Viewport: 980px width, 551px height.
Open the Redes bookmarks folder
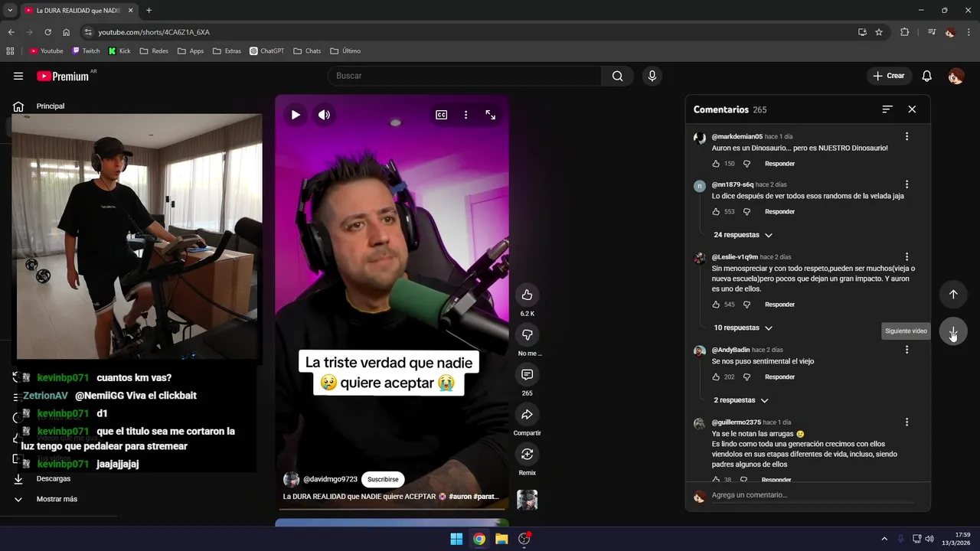[154, 51]
